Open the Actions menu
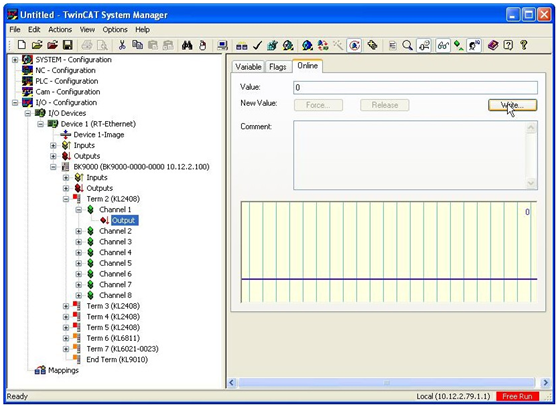 [60, 30]
